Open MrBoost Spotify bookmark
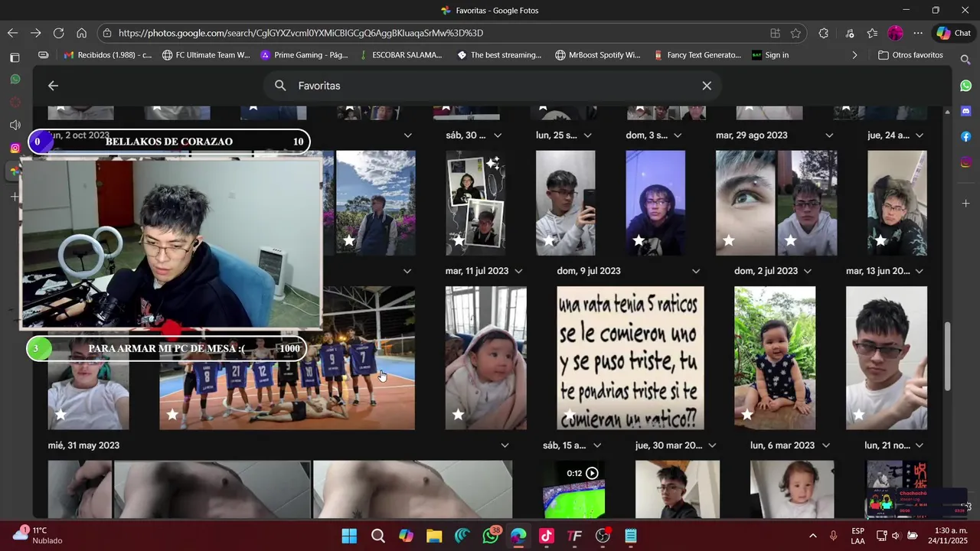The width and height of the screenshot is (980, 551). (597, 55)
